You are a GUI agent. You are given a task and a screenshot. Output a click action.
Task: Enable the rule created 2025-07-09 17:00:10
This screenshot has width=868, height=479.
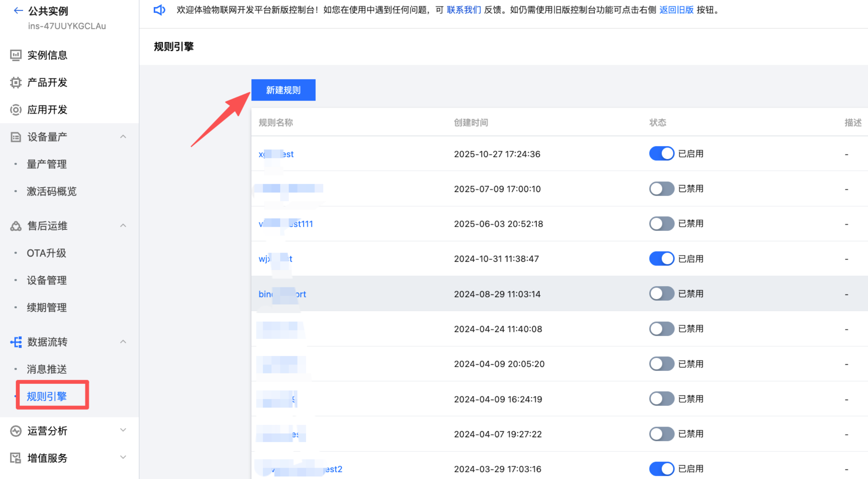click(x=661, y=189)
